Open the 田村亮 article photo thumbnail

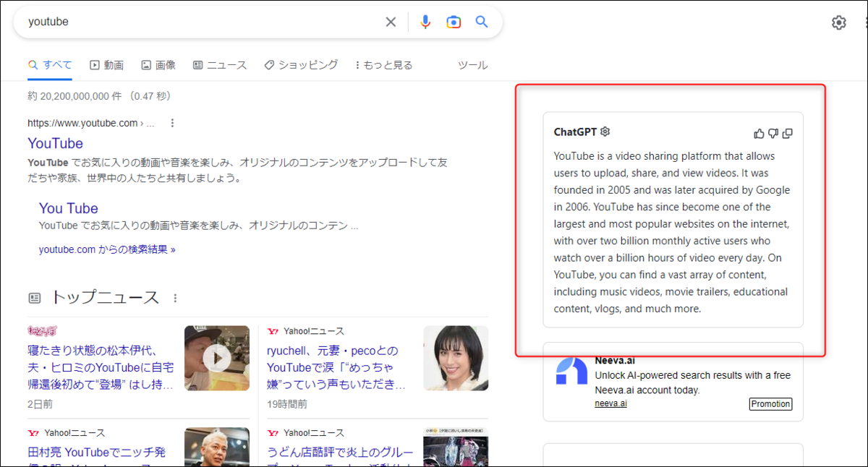(x=217, y=447)
